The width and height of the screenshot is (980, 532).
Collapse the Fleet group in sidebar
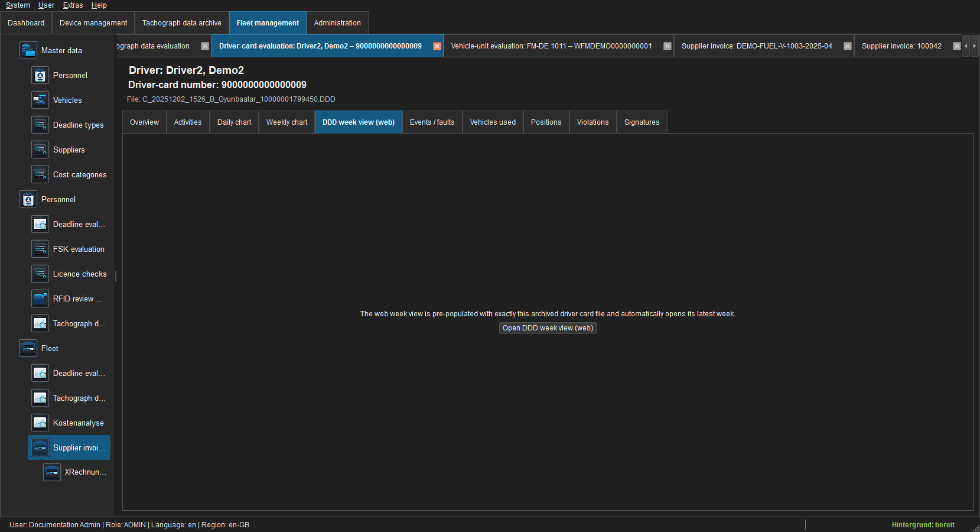coord(28,348)
